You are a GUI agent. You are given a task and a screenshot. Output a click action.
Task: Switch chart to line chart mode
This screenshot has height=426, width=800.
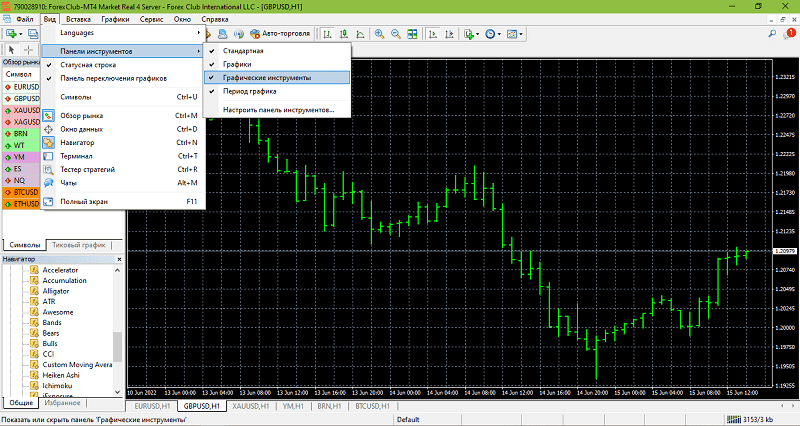coord(360,34)
